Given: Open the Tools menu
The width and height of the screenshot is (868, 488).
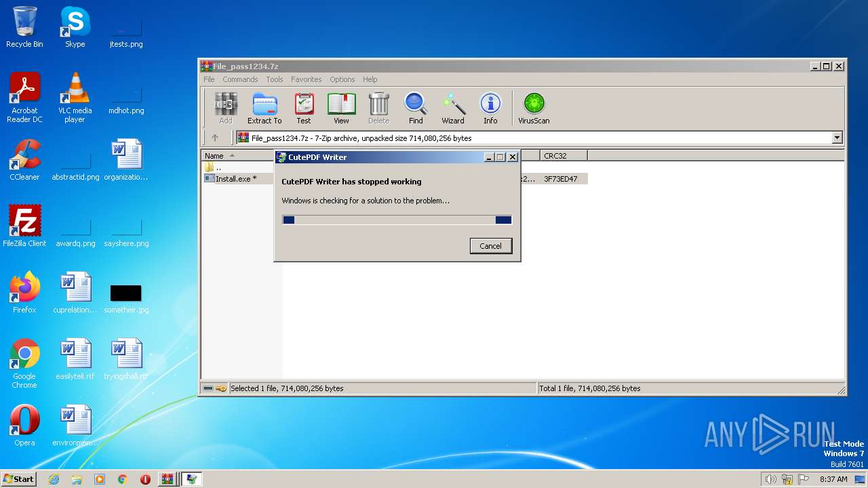Looking at the screenshot, I should click(275, 79).
